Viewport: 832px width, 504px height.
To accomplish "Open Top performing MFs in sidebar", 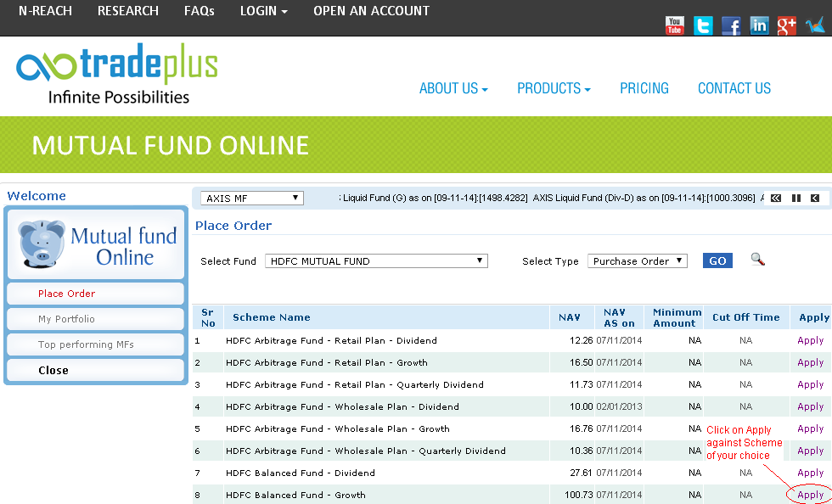I will (95, 344).
